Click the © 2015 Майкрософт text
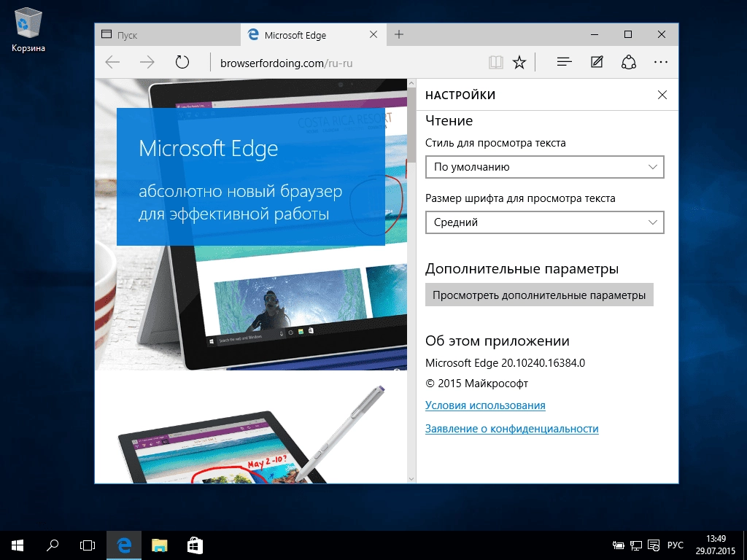 [x=476, y=384]
